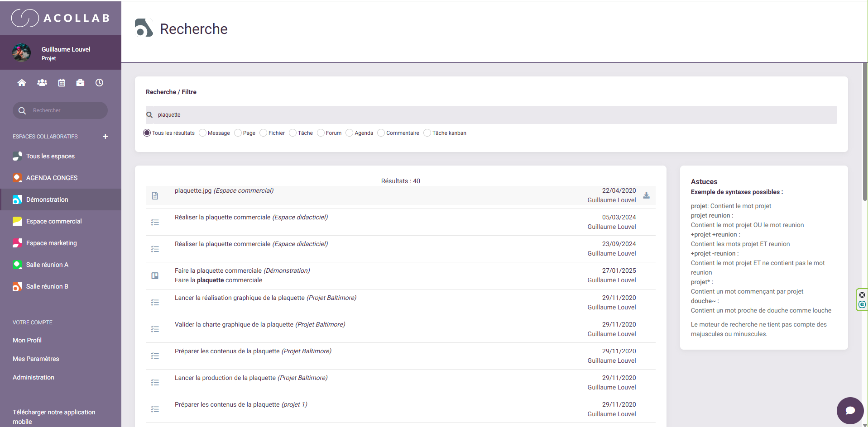Open Valider la charte graphique de la plaquette

[260, 324]
